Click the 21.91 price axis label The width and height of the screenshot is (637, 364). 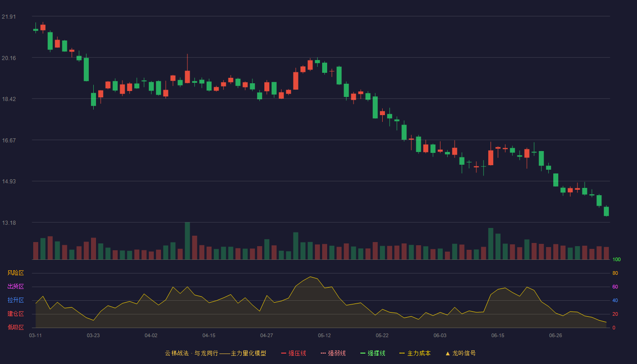9,17
